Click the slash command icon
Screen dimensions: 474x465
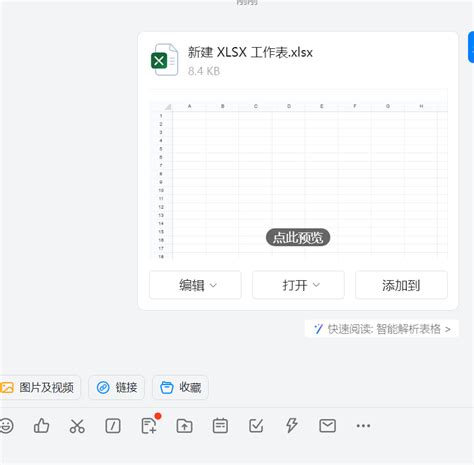tap(113, 426)
